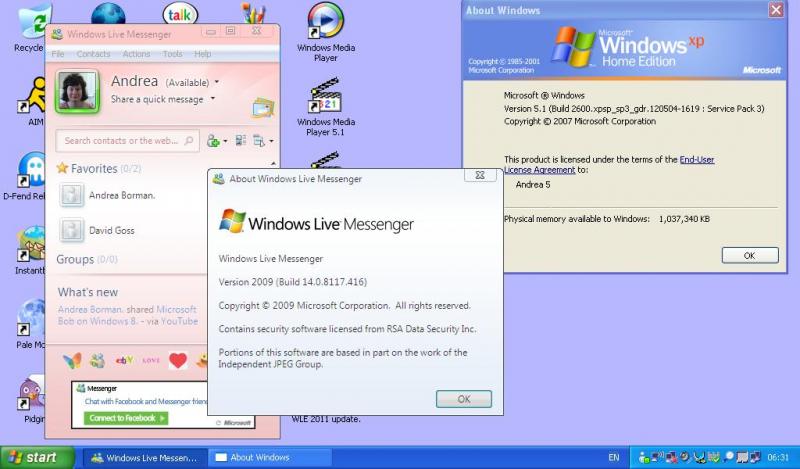Click the Google Talk desktop icon
Screen dimensions: 800x469
pos(180,13)
